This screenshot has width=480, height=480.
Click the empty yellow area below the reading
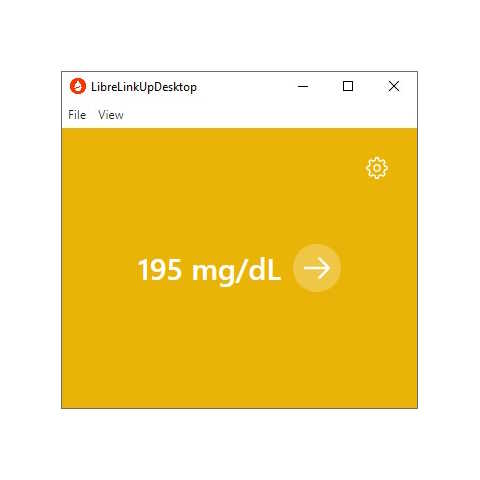click(239, 350)
